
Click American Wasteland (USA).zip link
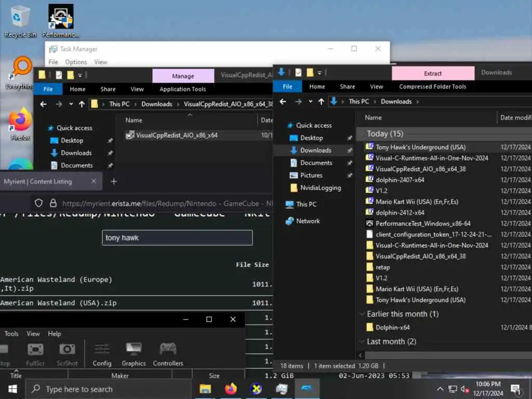point(58,303)
